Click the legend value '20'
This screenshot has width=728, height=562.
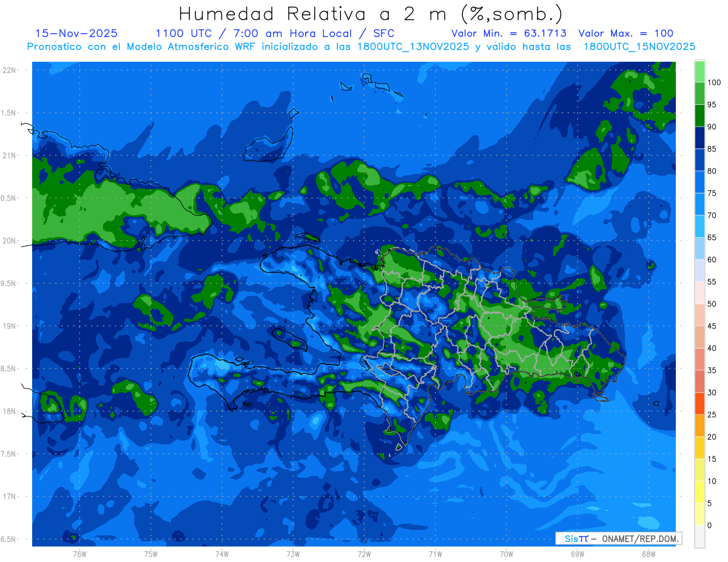click(x=712, y=437)
